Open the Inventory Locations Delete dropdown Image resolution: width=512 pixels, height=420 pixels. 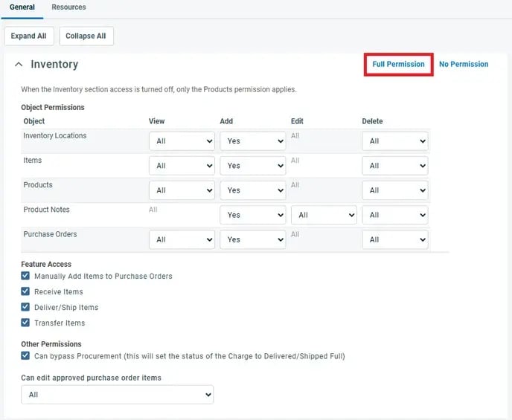(x=394, y=141)
